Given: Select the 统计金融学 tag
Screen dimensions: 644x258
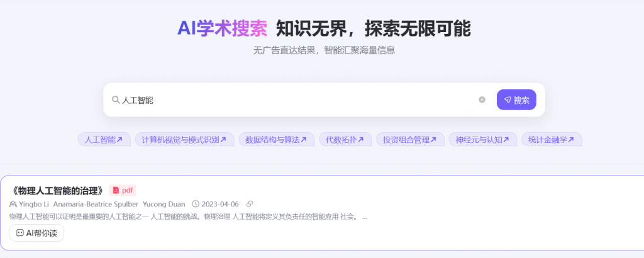Looking at the screenshot, I should pyautogui.click(x=552, y=140).
